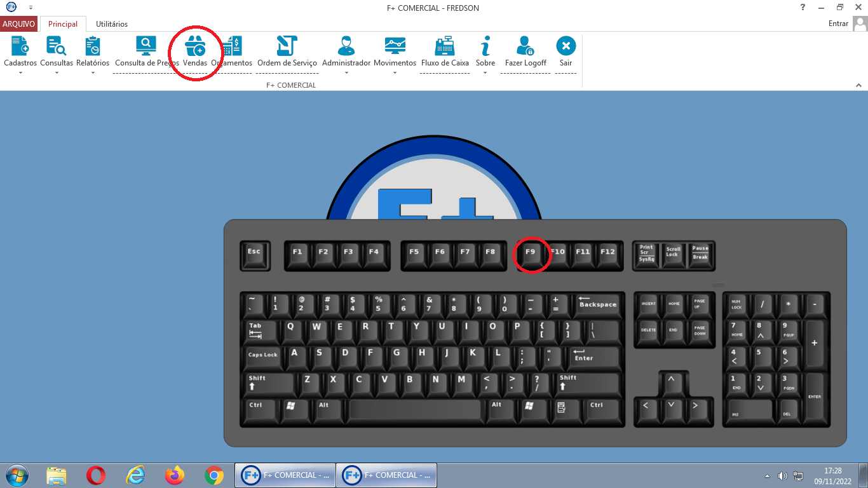Select the Principal ribbon tab
The height and width of the screenshot is (488, 868).
click(x=63, y=24)
